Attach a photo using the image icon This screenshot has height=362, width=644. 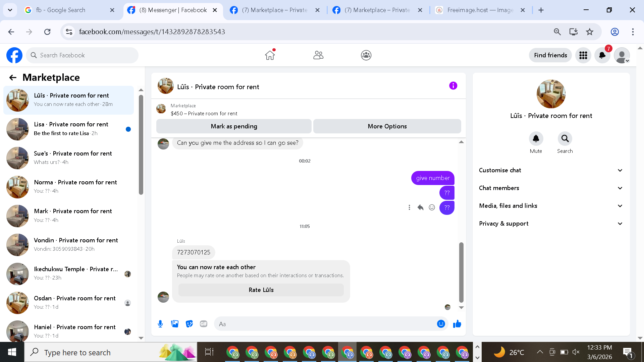[x=175, y=324]
